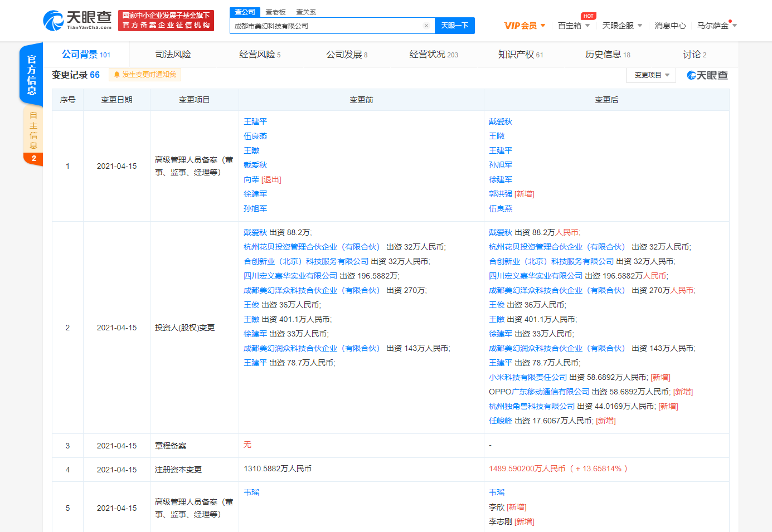Click the HOT badge above 百宝箱

point(588,16)
